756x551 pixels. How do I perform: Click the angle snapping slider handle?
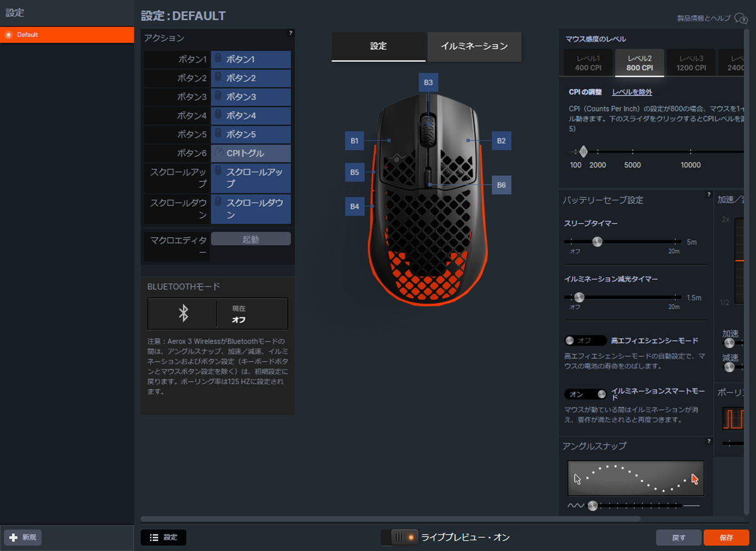pyautogui.click(x=592, y=506)
